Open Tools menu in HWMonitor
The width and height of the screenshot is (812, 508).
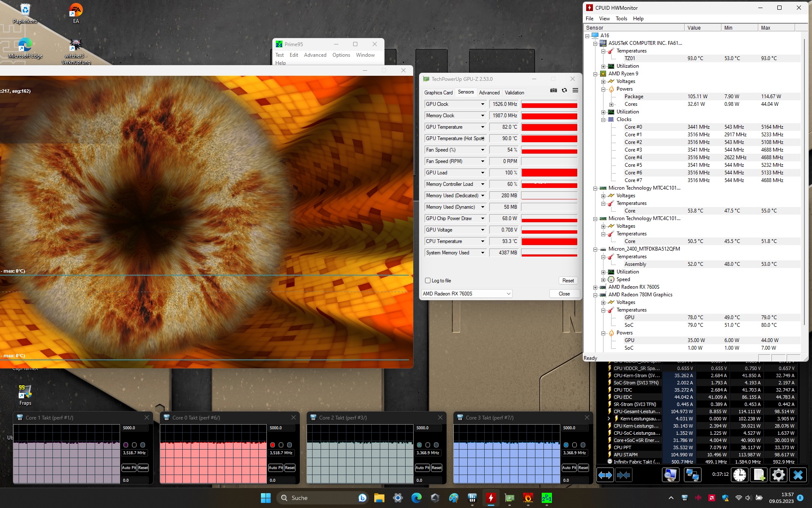621,19
